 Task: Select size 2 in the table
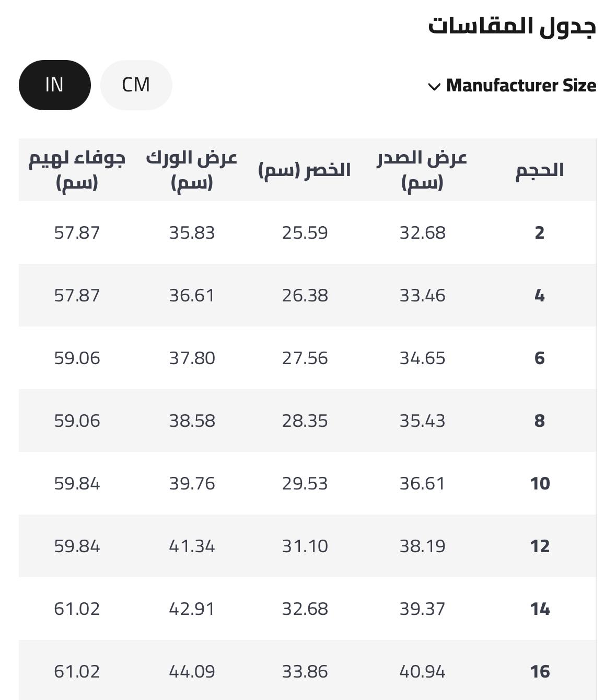click(539, 233)
